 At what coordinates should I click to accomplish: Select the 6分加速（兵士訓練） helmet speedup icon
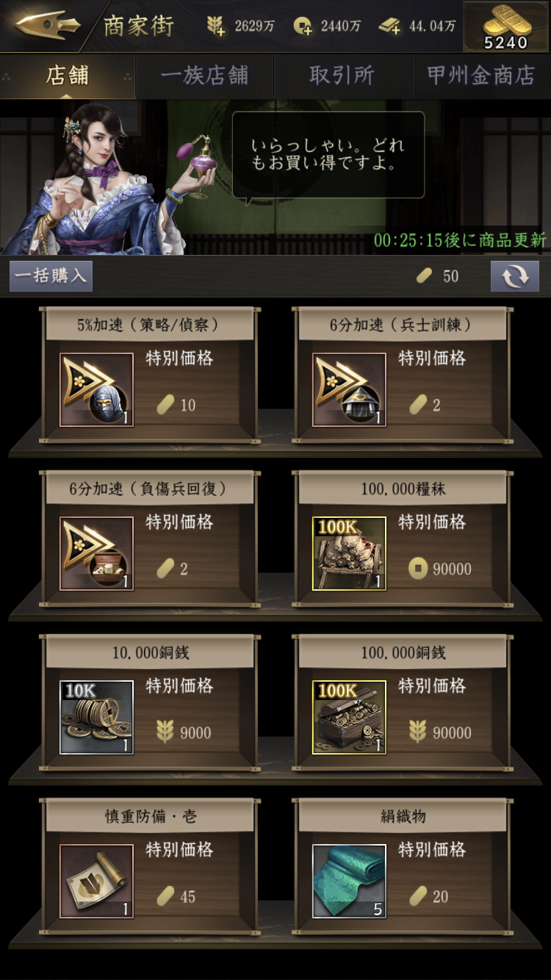pos(349,390)
